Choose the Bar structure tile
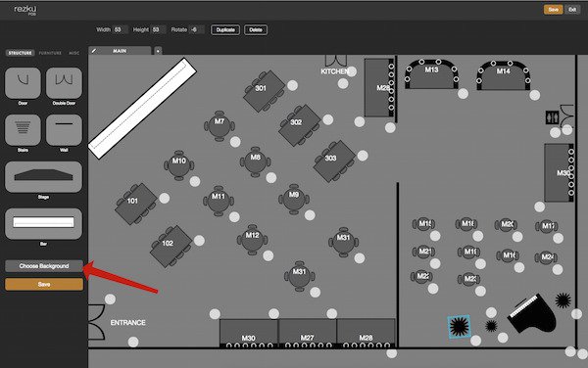The width and height of the screenshot is (588, 368). (43, 223)
